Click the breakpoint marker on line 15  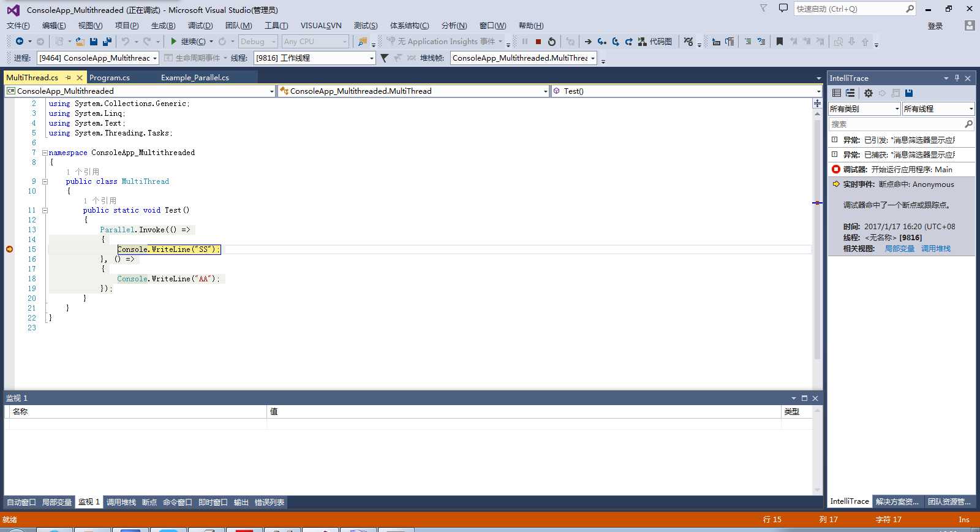(x=9, y=249)
